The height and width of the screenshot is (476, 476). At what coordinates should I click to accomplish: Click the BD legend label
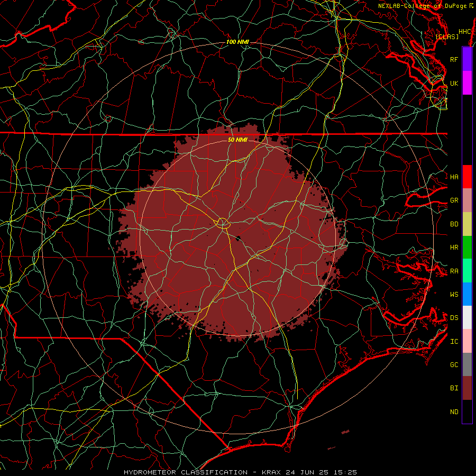[454, 224]
